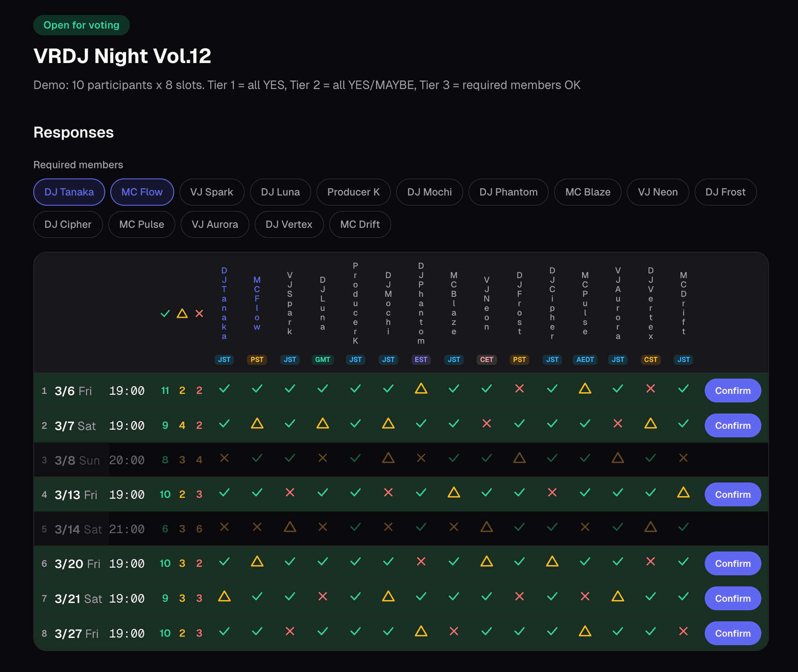This screenshot has width=798, height=672.
Task: Click MC Drift's red X on the 3/27 row
Action: coord(683,633)
